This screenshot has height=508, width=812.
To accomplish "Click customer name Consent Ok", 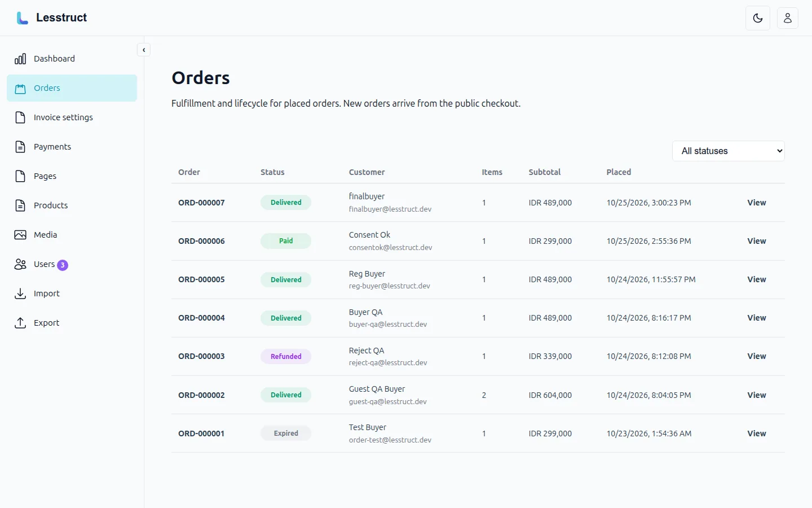I will point(369,235).
